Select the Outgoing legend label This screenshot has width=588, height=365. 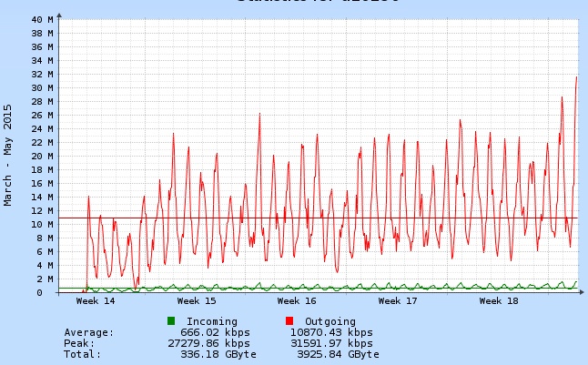tap(330, 321)
